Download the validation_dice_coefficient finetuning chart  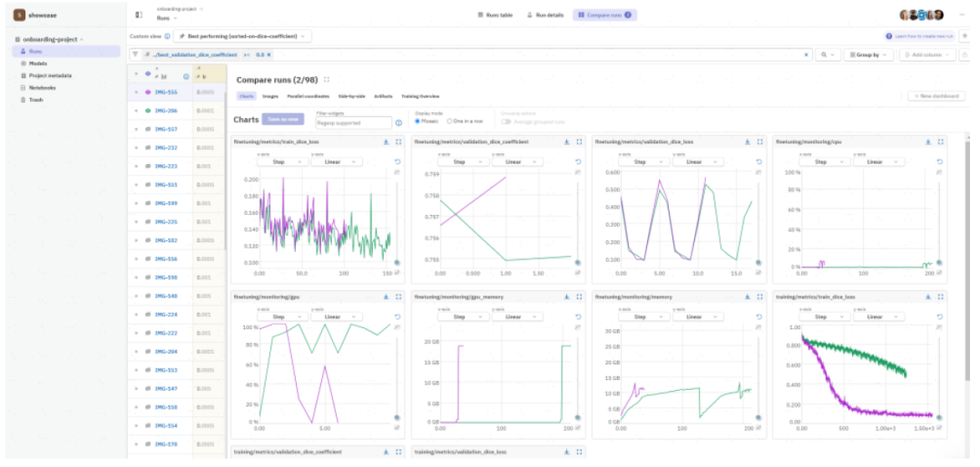pos(566,141)
